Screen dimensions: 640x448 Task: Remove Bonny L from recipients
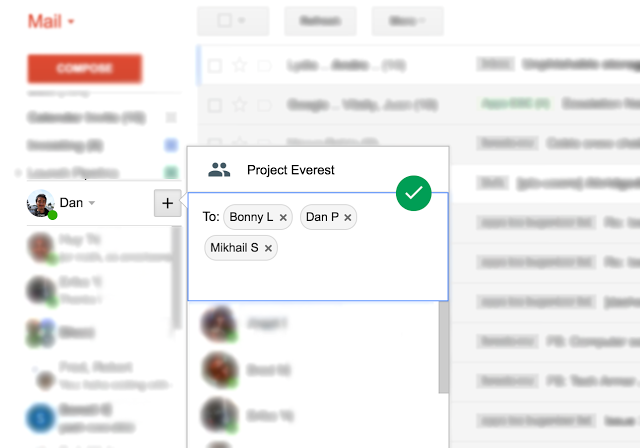coord(283,217)
